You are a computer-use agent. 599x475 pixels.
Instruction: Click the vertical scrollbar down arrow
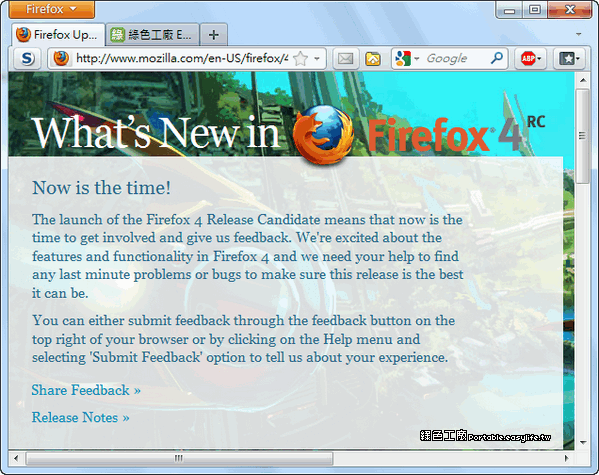click(x=583, y=443)
